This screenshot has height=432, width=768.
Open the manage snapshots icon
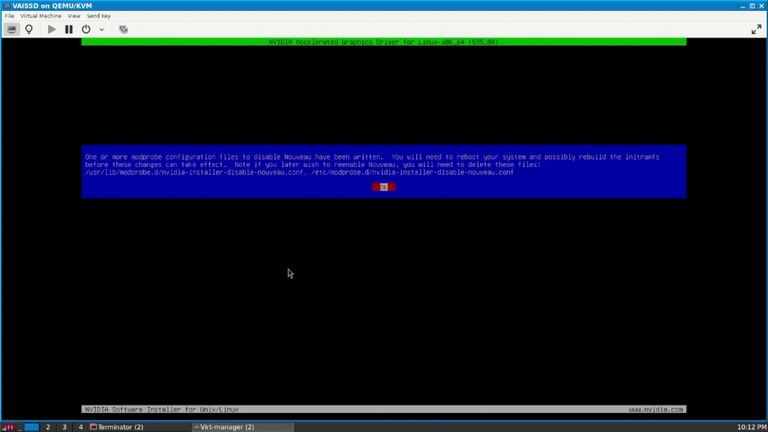pos(123,29)
